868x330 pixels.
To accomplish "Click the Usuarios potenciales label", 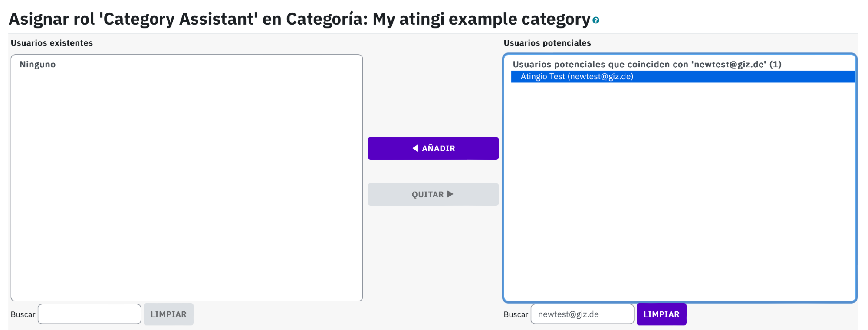I will click(547, 43).
